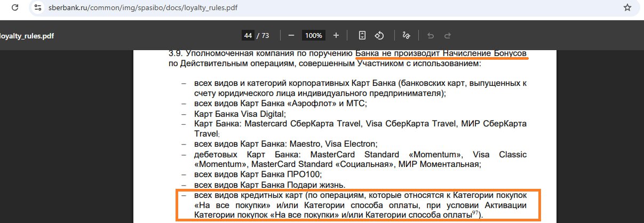Open site information icon in address bar
Viewport: 644px width, 223px height.
click(37, 8)
